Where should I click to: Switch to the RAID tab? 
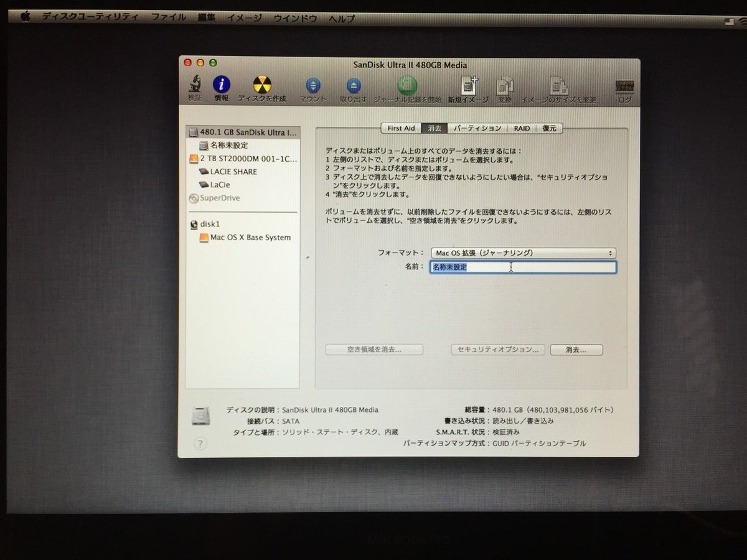(522, 128)
